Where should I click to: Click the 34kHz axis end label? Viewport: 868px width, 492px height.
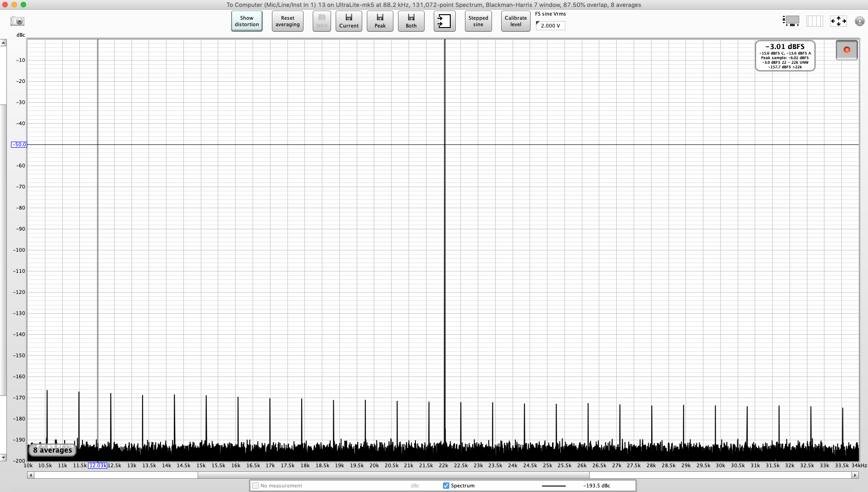click(x=859, y=465)
